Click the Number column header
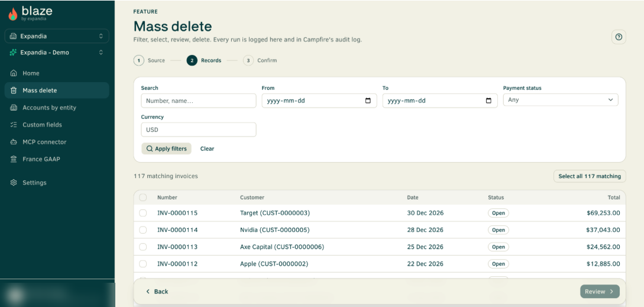The image size is (644, 307). [167, 197]
